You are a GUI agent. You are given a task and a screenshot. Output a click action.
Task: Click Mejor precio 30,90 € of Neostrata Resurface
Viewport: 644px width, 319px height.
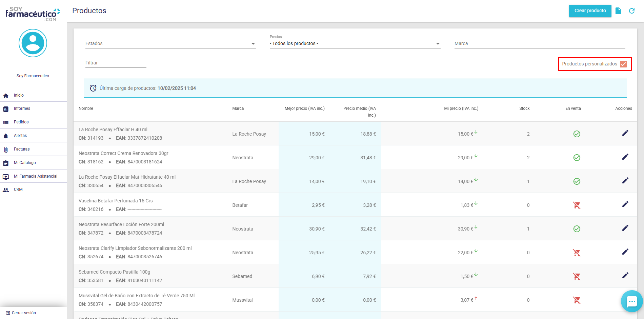(x=317, y=229)
